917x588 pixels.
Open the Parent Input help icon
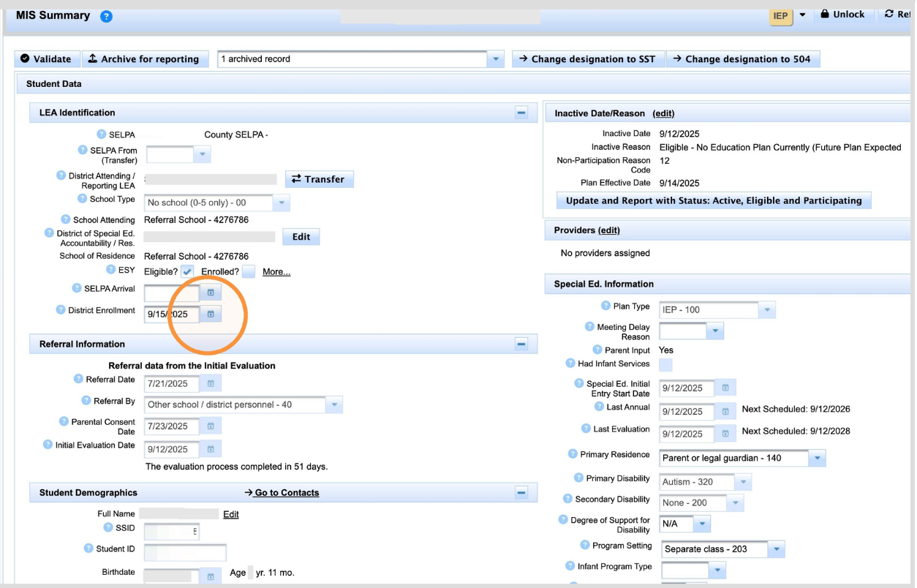click(597, 350)
